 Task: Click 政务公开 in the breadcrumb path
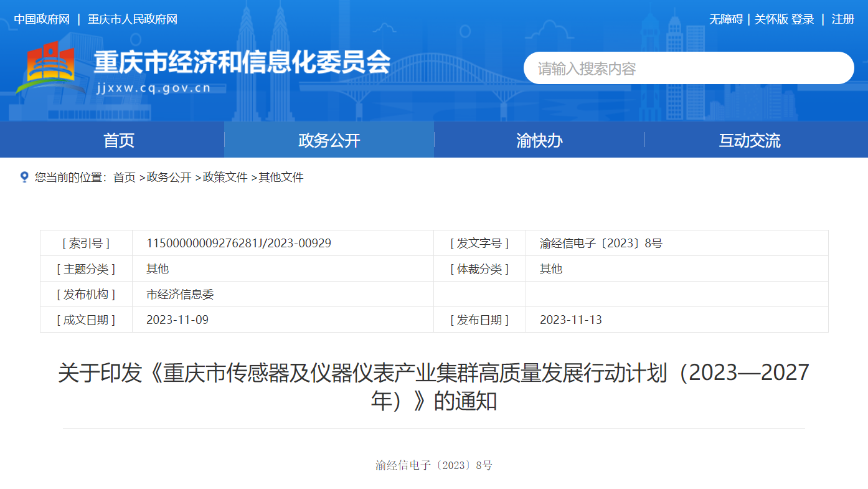click(169, 178)
